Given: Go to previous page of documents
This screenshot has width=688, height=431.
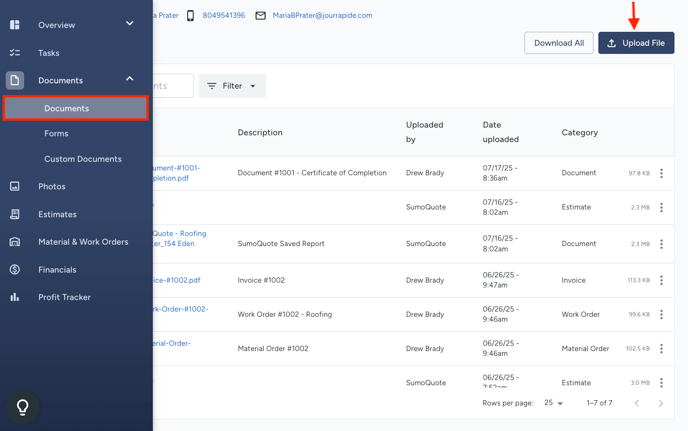Looking at the screenshot, I should 637,403.
